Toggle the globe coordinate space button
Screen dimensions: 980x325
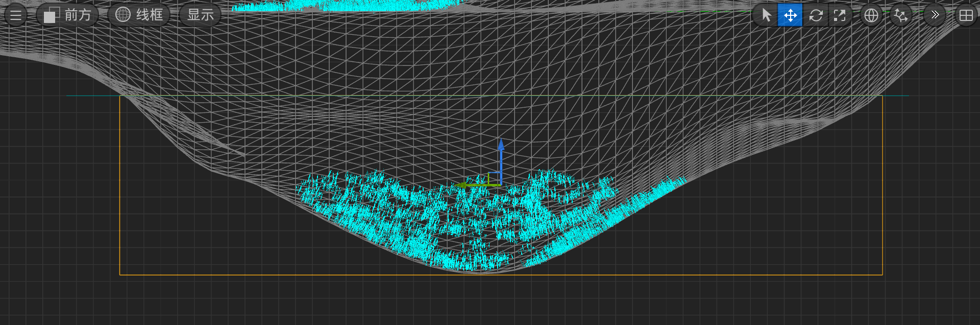(x=871, y=15)
